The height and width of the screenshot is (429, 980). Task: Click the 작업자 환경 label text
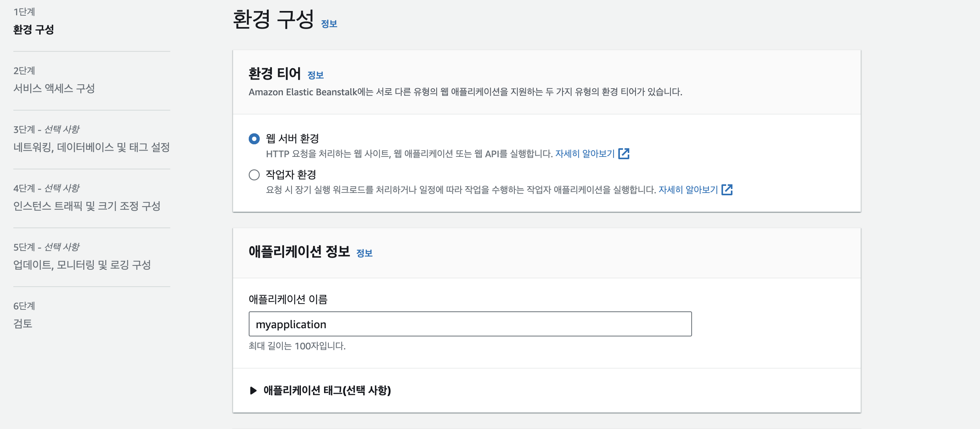pos(291,175)
